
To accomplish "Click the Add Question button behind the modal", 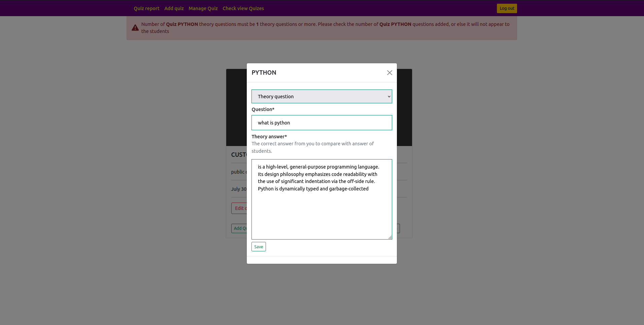I will click(240, 228).
